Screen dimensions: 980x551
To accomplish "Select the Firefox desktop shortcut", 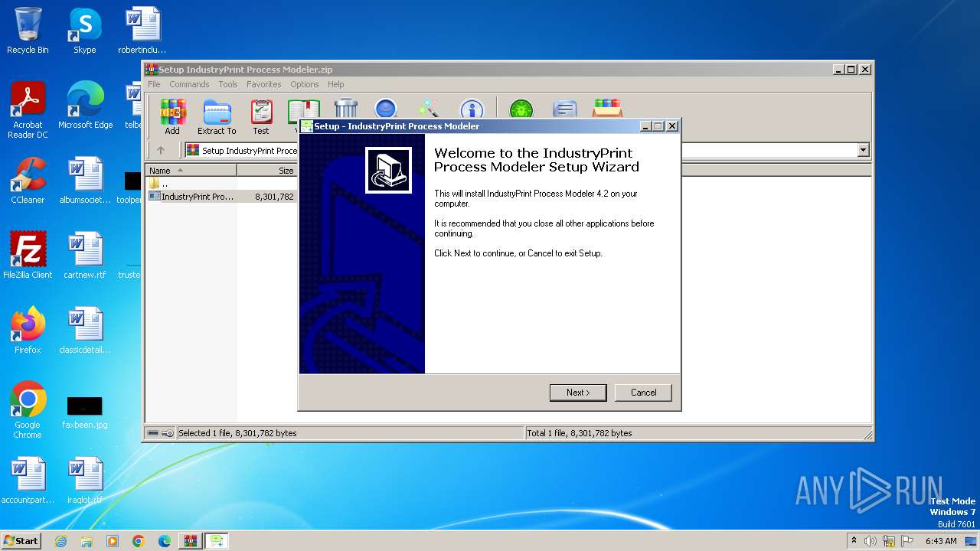I will tap(28, 331).
